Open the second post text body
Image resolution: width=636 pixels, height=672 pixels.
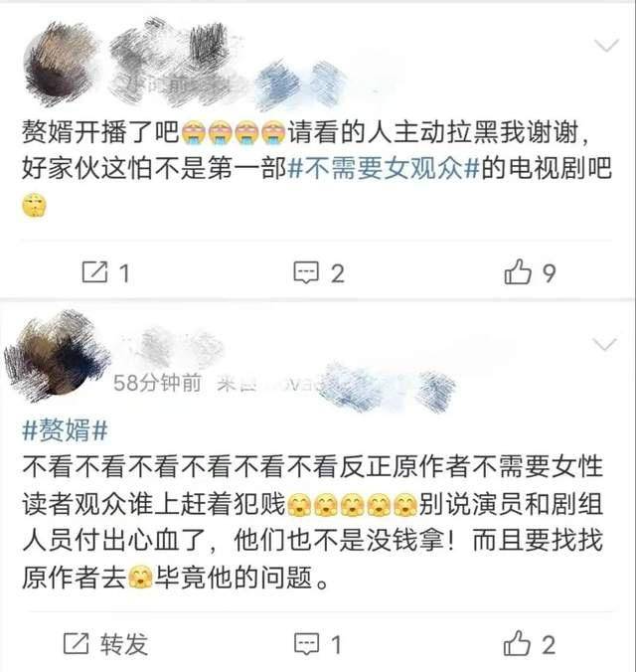(x=313, y=523)
